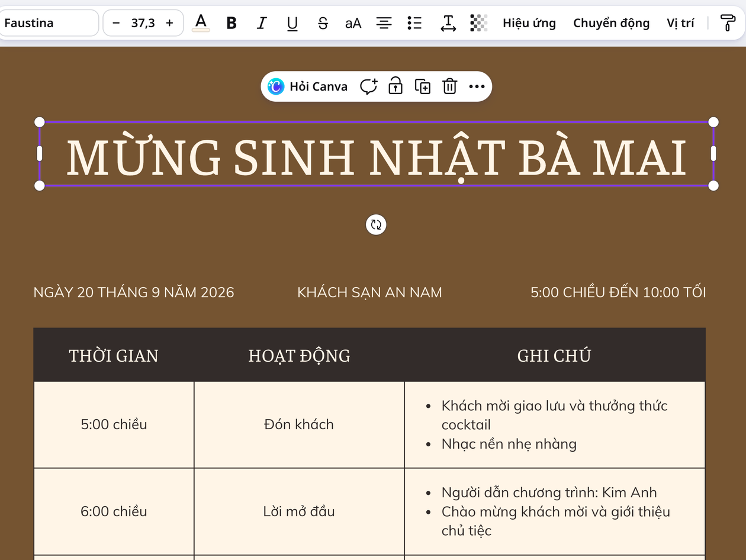The width and height of the screenshot is (746, 560).
Task: Click the Lời mở đầu table cell
Action: [299, 511]
